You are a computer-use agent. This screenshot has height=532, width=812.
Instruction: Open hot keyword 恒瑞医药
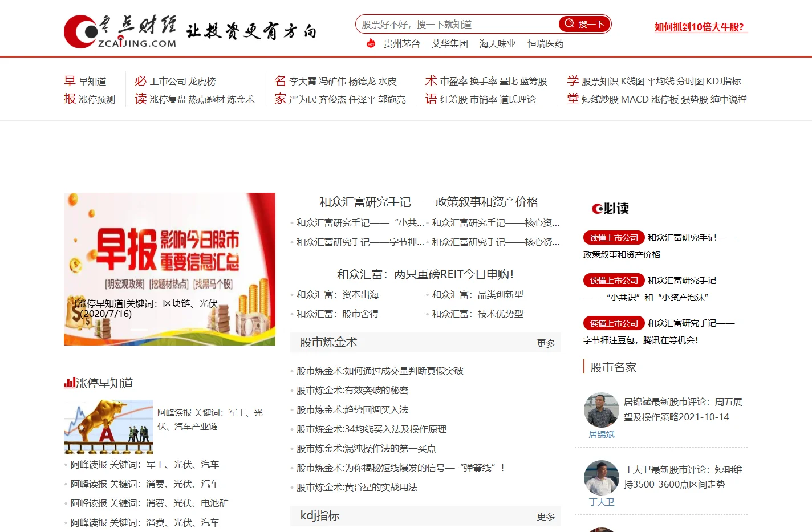pos(545,44)
